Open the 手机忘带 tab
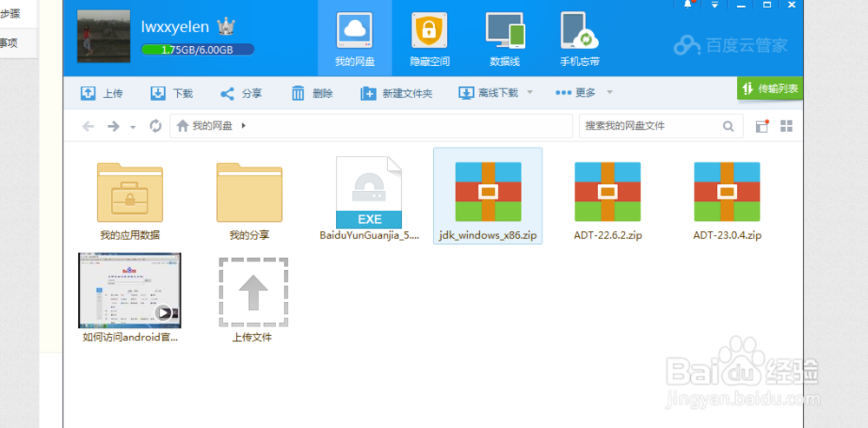868x428 pixels. [x=580, y=37]
